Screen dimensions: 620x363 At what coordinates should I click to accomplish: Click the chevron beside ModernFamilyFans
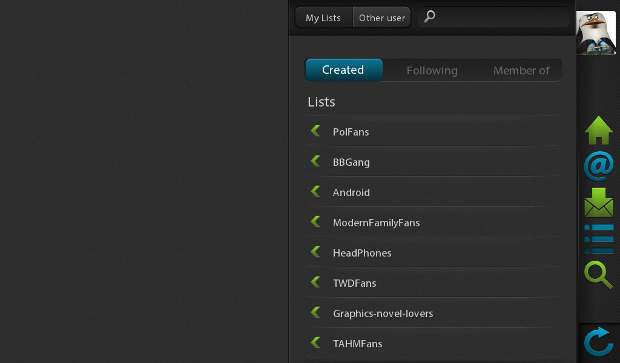tap(315, 221)
